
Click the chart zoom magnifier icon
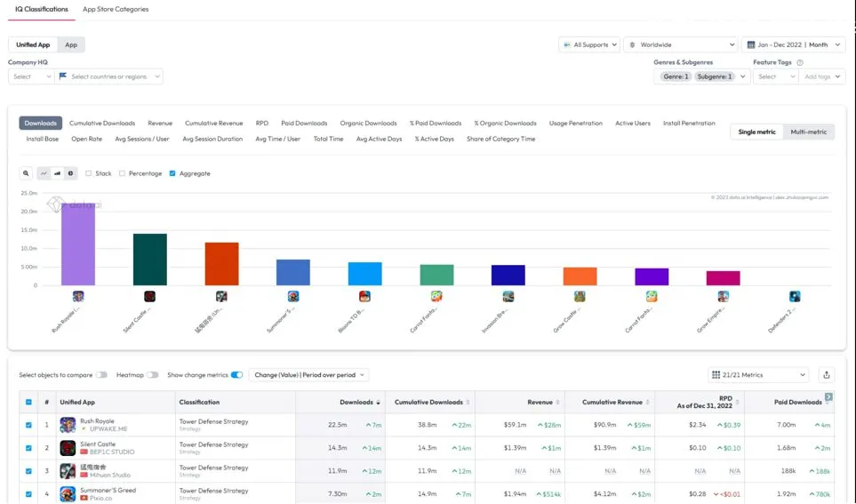[x=26, y=173]
